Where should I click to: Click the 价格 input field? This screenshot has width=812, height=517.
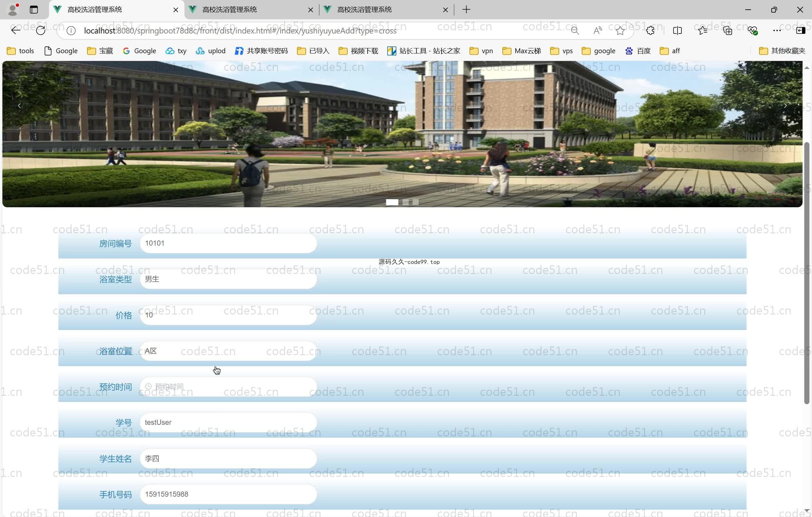(x=228, y=315)
